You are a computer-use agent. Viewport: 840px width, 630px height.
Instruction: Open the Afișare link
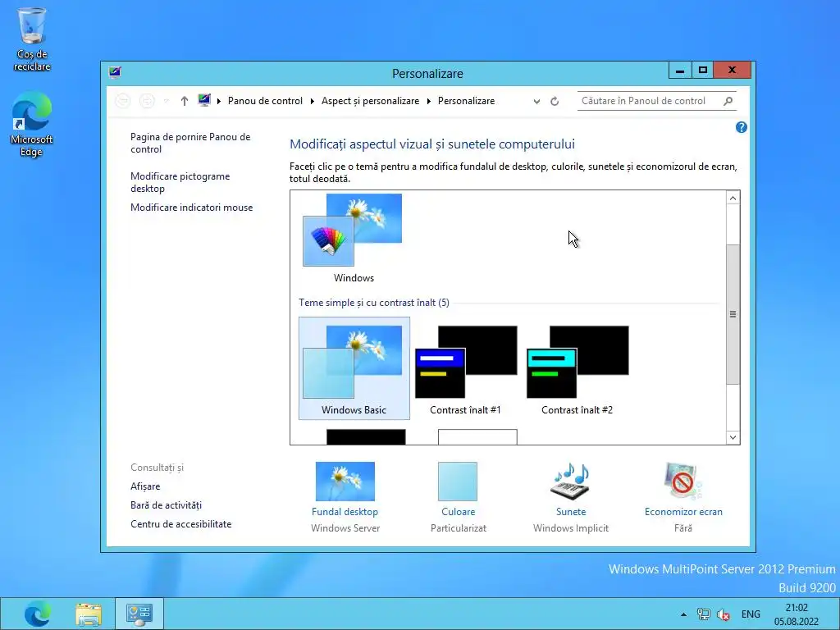(x=145, y=486)
